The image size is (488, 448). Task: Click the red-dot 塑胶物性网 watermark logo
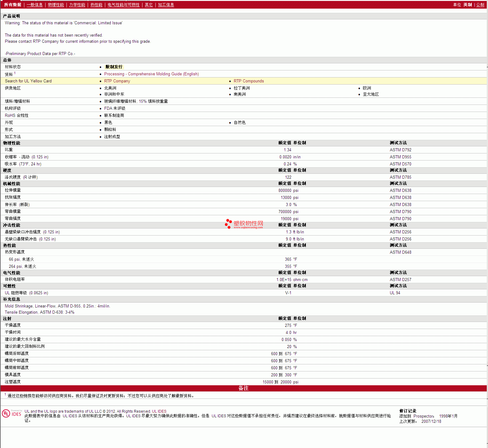pyautogui.click(x=244, y=224)
